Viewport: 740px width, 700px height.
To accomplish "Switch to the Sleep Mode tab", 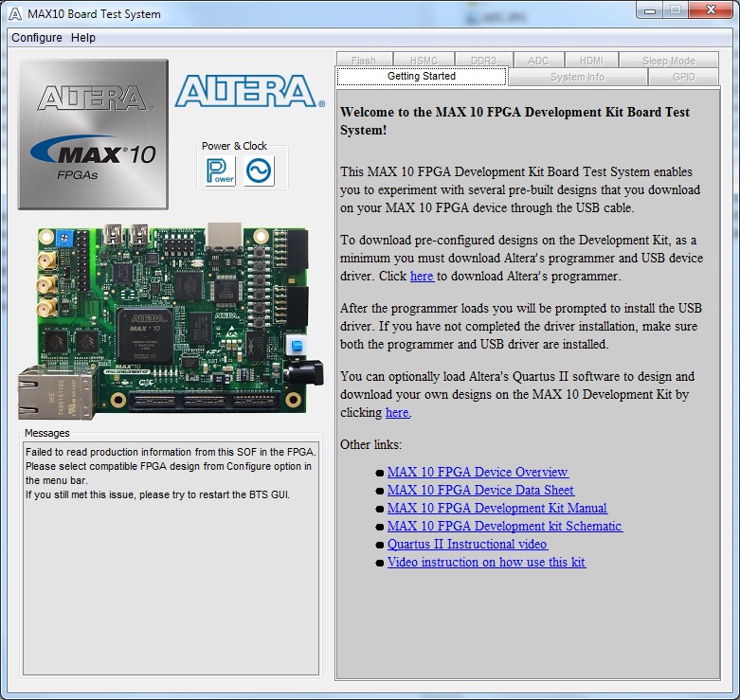I will pos(669,61).
